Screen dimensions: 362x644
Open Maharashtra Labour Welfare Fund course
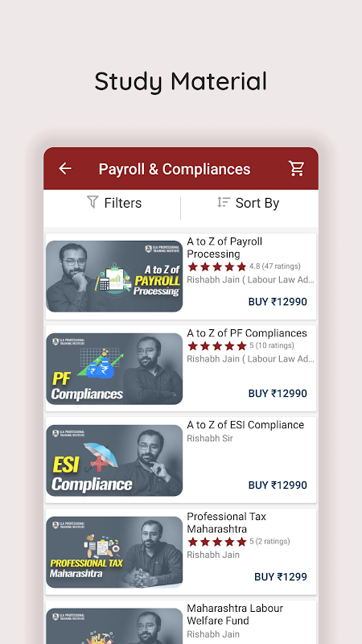(235, 614)
